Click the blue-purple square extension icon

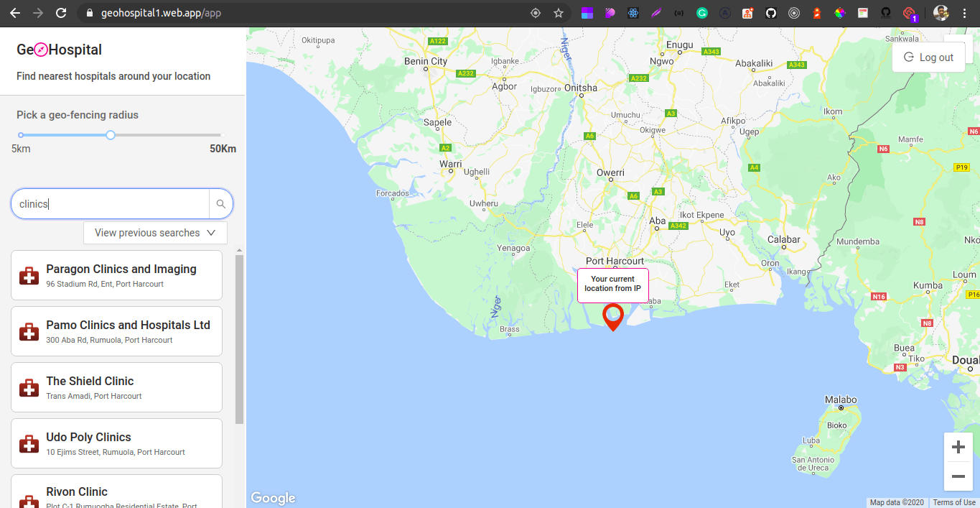click(x=587, y=13)
